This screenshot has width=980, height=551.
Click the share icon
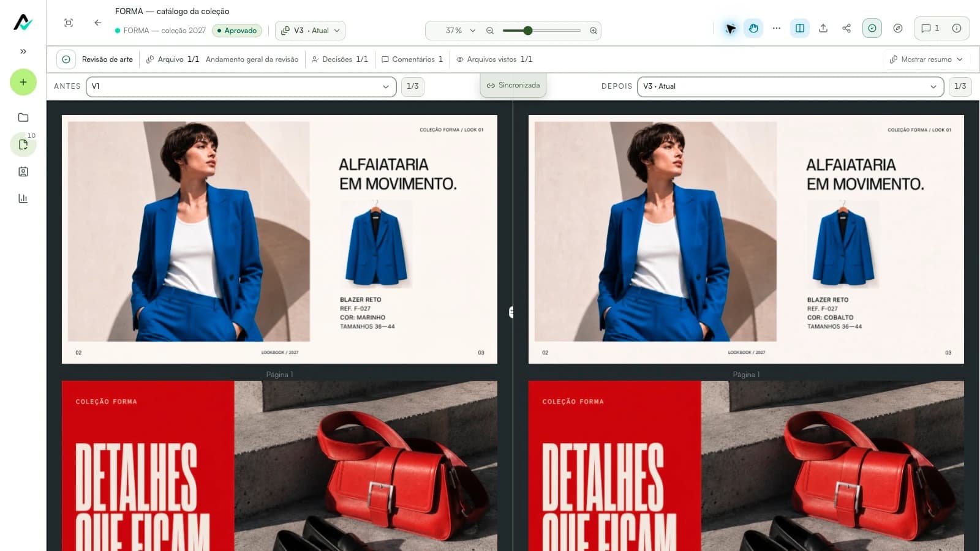[846, 28]
